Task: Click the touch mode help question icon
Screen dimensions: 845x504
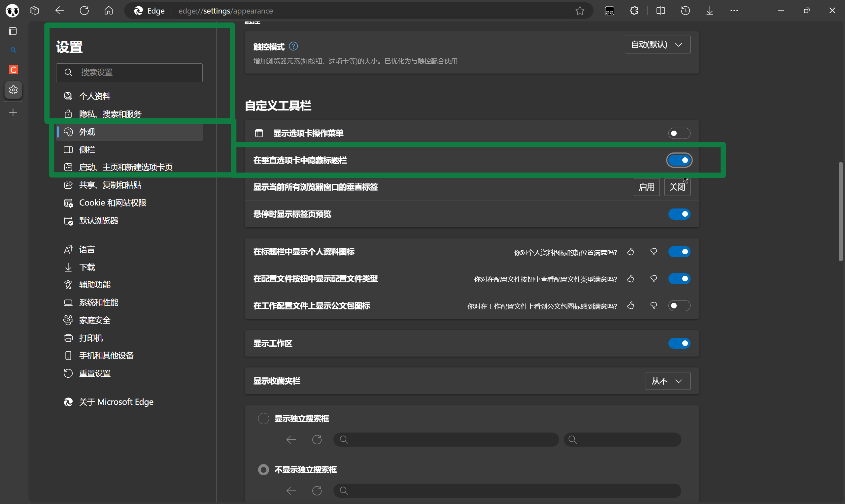Action: pyautogui.click(x=293, y=46)
